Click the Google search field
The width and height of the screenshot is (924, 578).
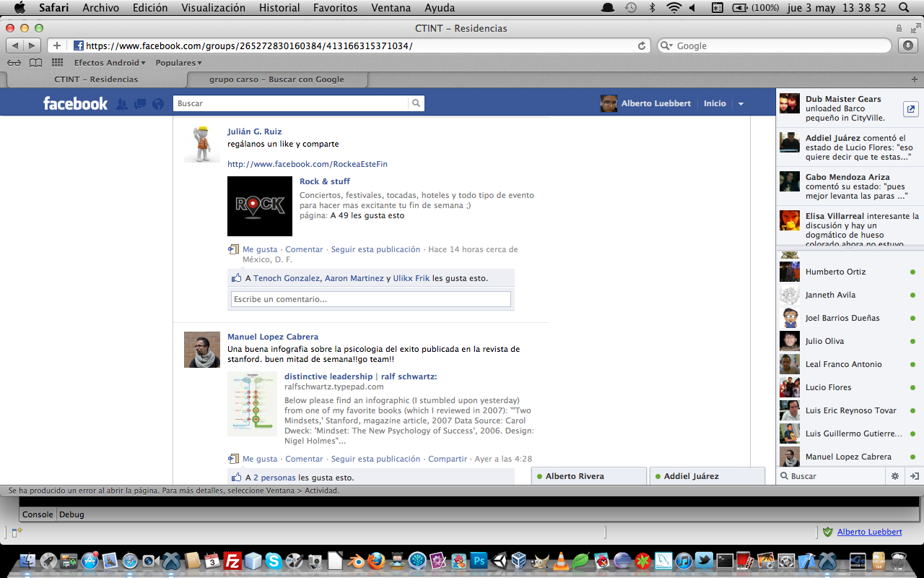(x=775, y=46)
